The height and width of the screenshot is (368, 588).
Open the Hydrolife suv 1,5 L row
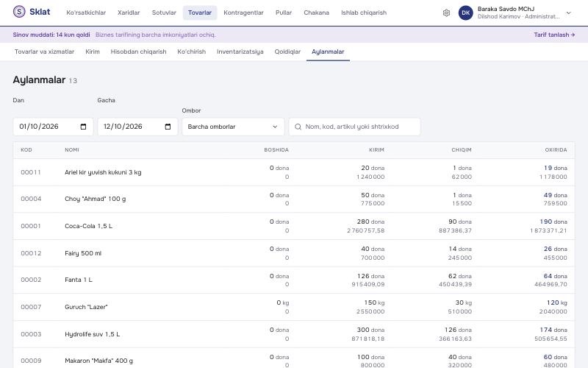click(x=293, y=334)
